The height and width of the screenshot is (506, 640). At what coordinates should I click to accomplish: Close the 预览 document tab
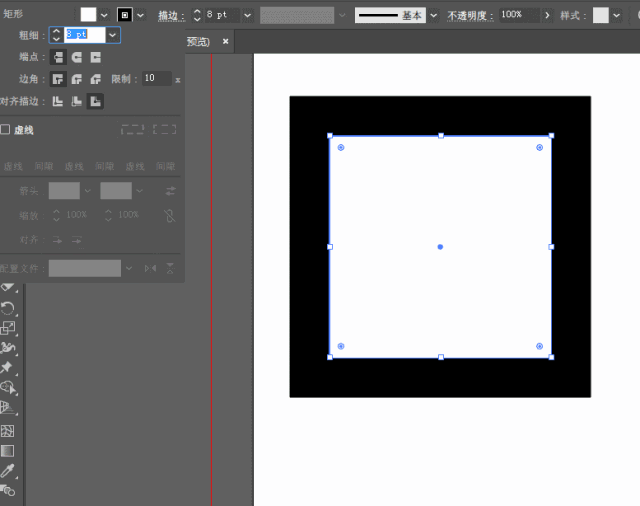(x=225, y=41)
